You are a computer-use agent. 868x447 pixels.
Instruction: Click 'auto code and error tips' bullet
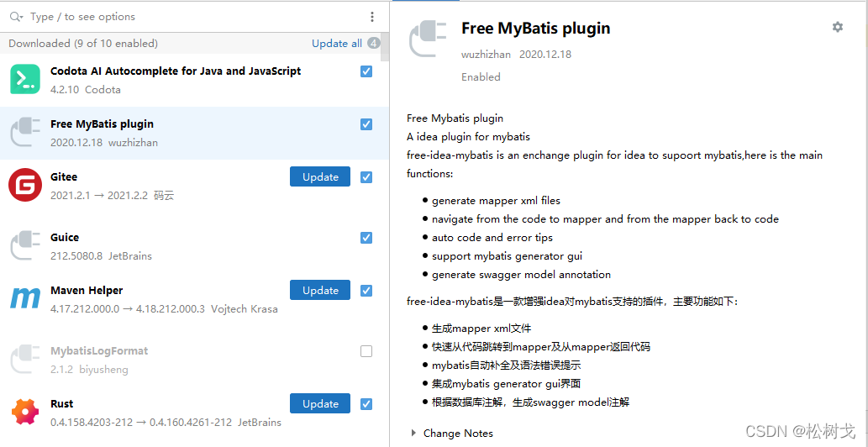[492, 237]
